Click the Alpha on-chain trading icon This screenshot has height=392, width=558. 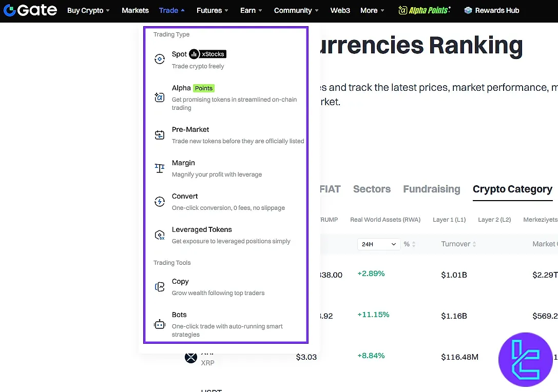point(160,97)
